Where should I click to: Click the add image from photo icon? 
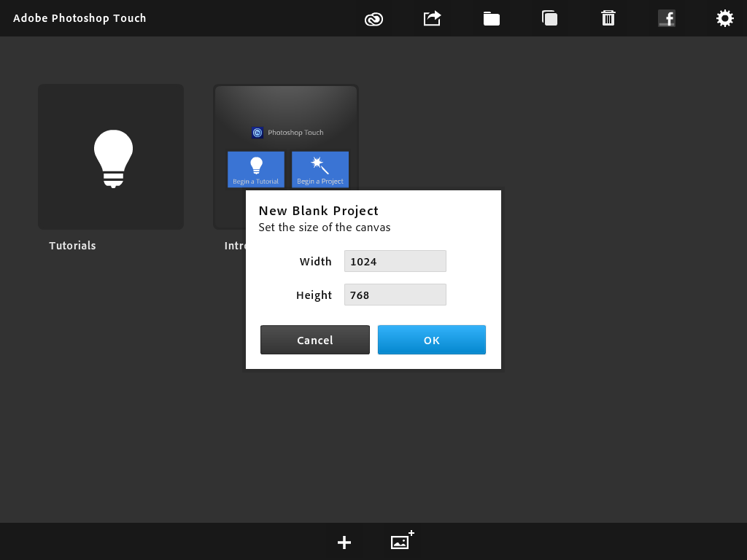(x=402, y=541)
